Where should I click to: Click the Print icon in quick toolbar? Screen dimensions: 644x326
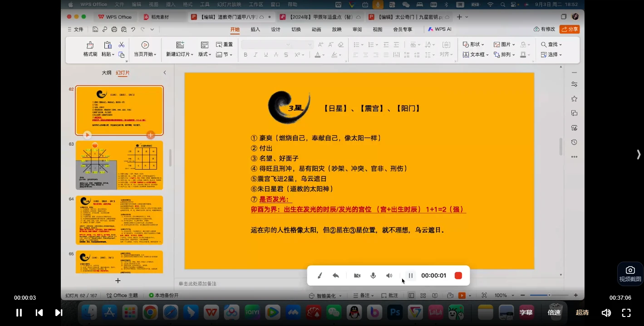pos(114,29)
